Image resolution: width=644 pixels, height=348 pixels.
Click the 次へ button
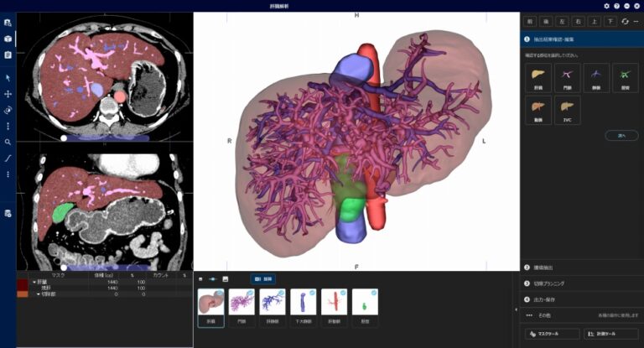621,135
